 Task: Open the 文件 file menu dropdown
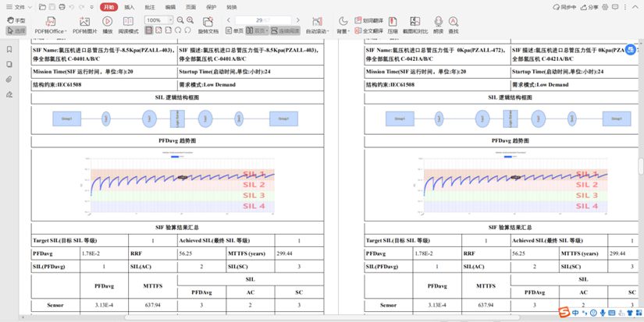(20, 7)
